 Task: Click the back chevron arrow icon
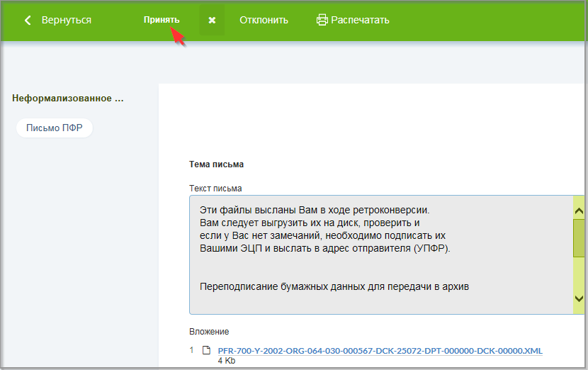pyautogui.click(x=28, y=20)
